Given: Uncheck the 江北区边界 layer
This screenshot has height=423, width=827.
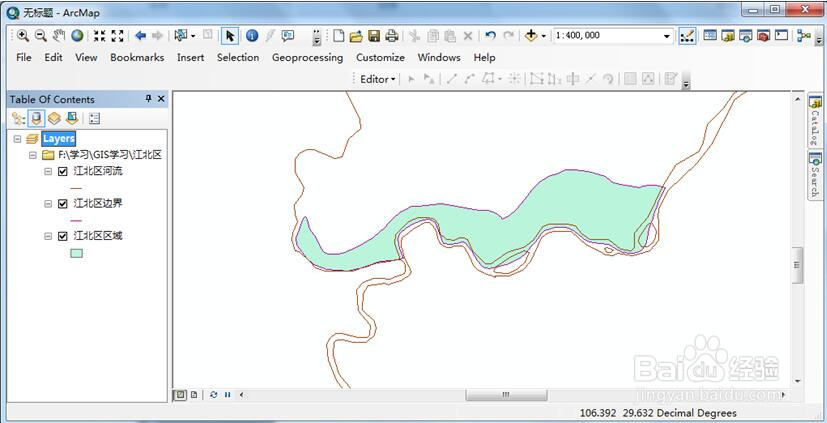Looking at the screenshot, I should click(x=63, y=204).
